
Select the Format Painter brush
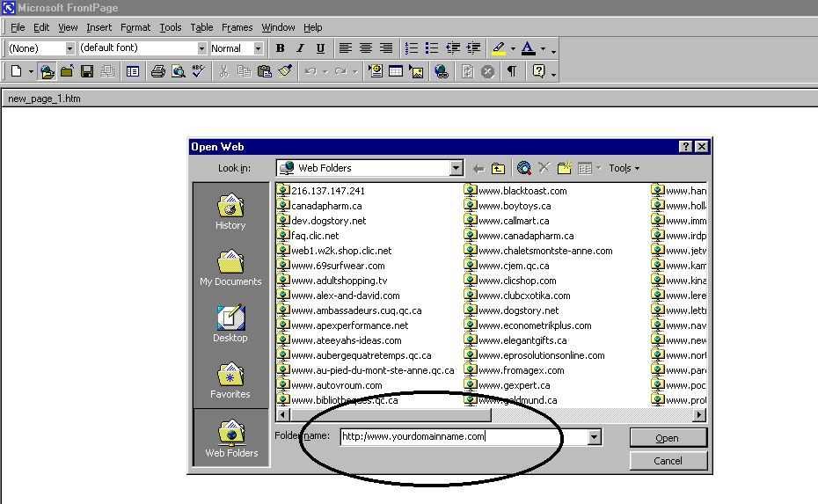(x=285, y=71)
